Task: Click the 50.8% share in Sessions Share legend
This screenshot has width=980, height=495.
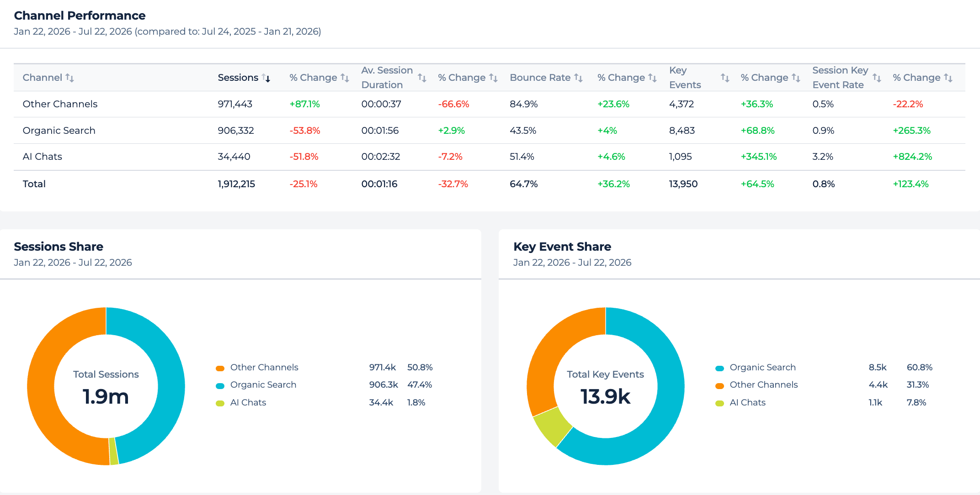Action: [420, 368]
